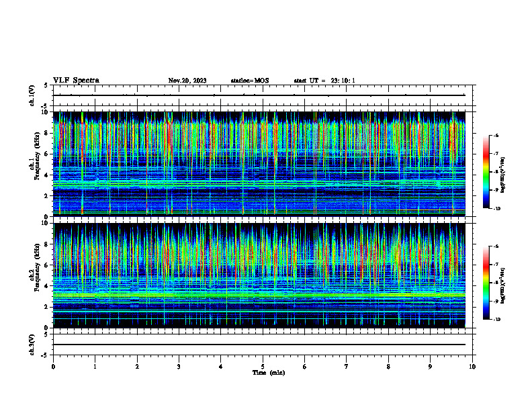The width and height of the screenshot is (532, 411).
Task: Click the "5" tick on ch.1(V) axis
Action: pyautogui.click(x=47, y=85)
